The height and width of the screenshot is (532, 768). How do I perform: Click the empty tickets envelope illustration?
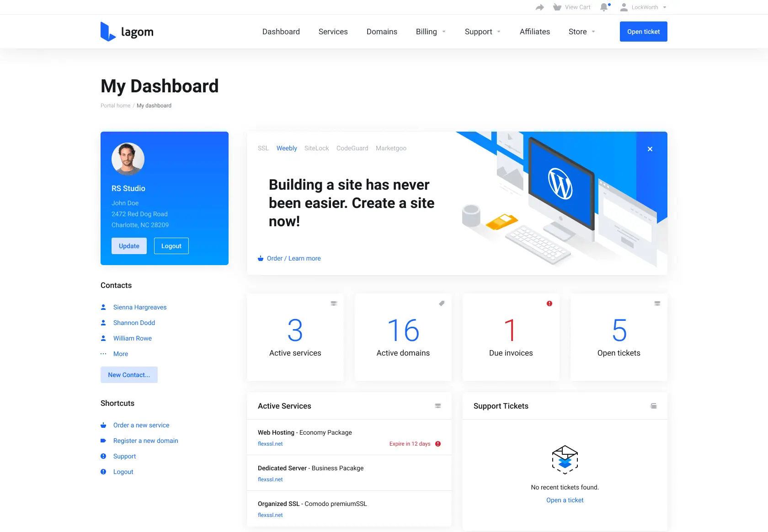tap(565, 460)
